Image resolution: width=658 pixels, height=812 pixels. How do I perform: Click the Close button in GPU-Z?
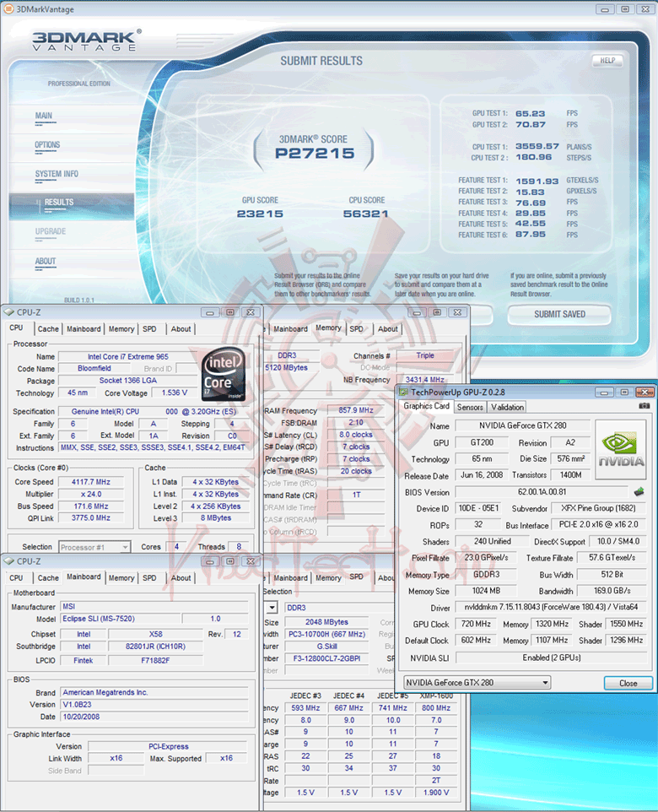pyautogui.click(x=628, y=683)
